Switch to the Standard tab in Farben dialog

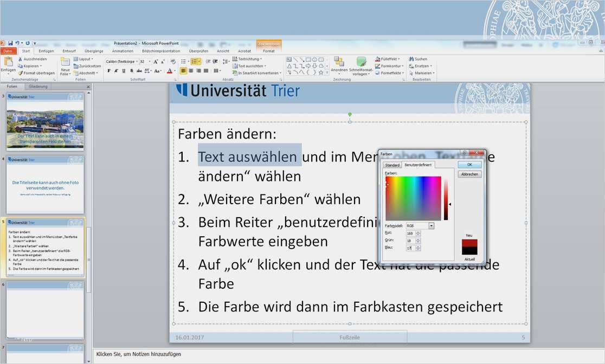point(392,165)
